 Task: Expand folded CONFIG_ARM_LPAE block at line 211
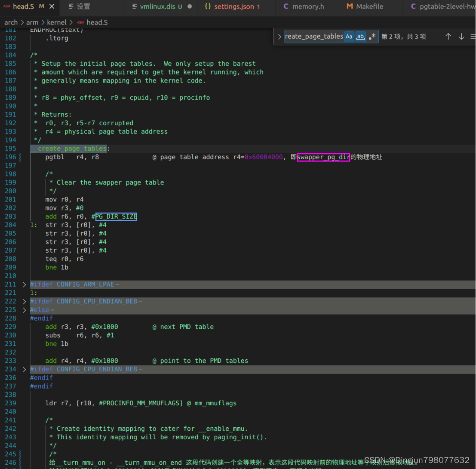click(25, 284)
